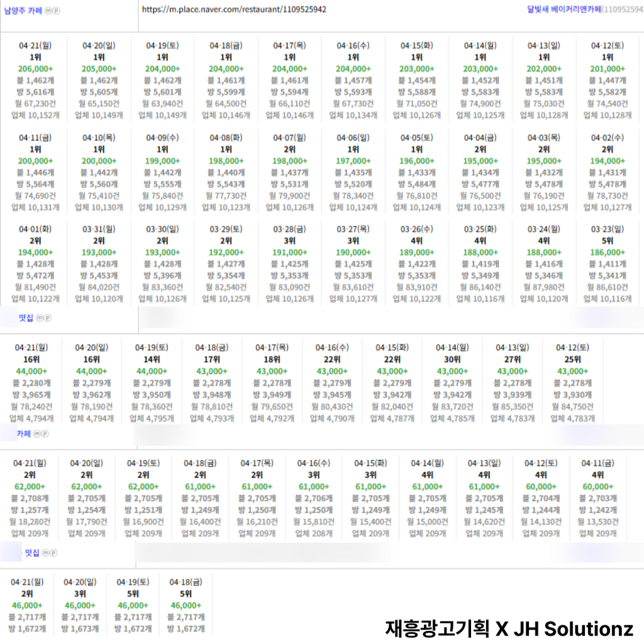Click the 월 81,490건 cell
Screen dimensions: 644x644
[35, 287]
